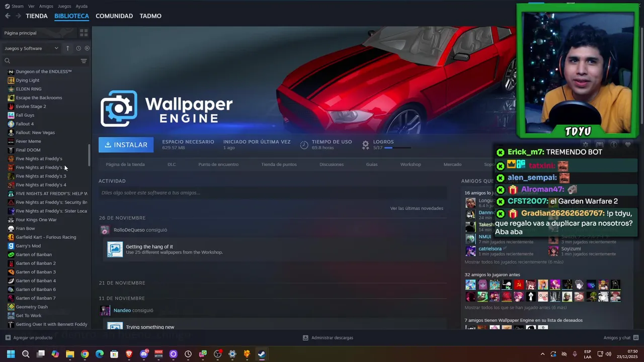This screenshot has height=362, width=644.
Task: Click the Add a product plus icon
Action: [8, 338]
